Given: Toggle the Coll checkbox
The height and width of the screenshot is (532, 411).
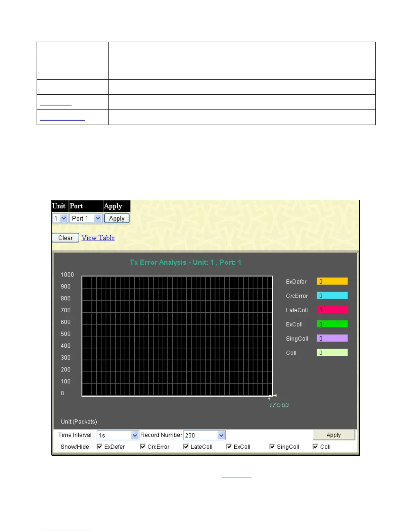Looking at the screenshot, I should [315, 447].
